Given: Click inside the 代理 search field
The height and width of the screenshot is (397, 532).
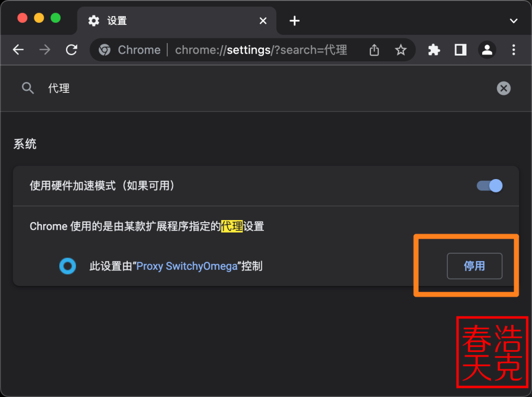Looking at the screenshot, I should coord(156,88).
